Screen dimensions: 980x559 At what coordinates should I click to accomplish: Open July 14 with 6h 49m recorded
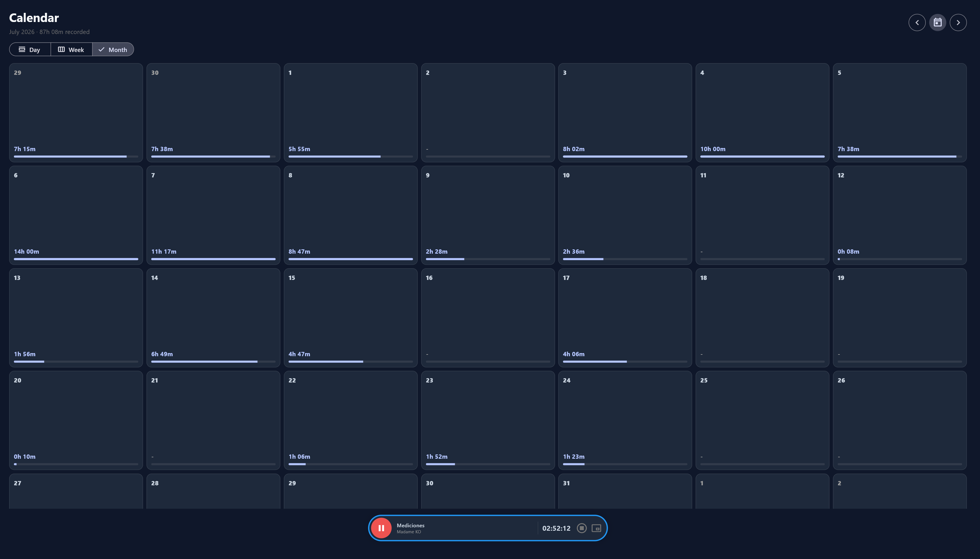tap(213, 318)
